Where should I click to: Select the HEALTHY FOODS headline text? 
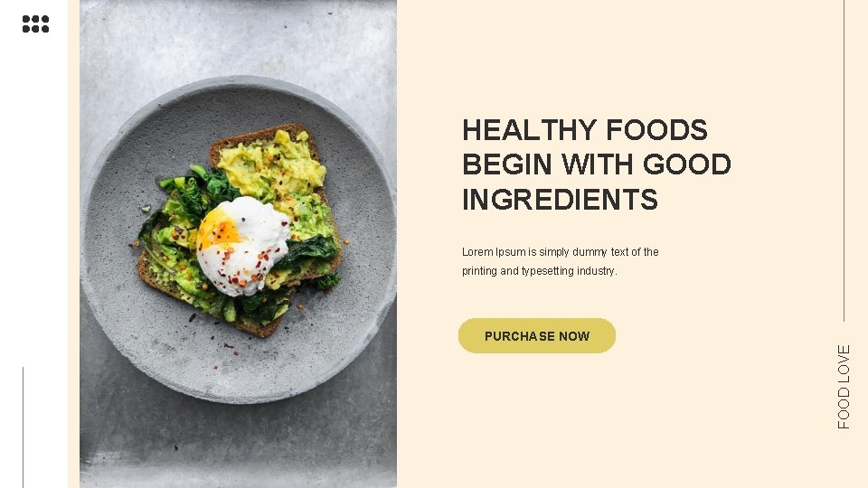tap(585, 130)
